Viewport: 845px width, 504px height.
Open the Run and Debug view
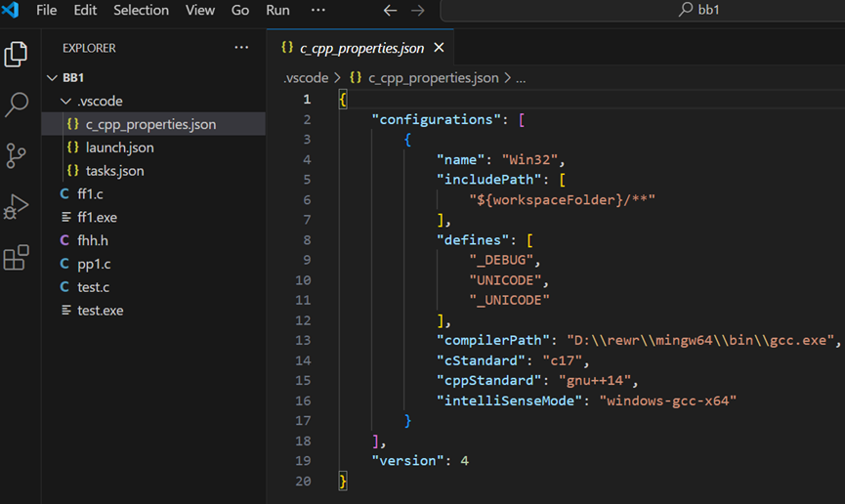(x=16, y=206)
